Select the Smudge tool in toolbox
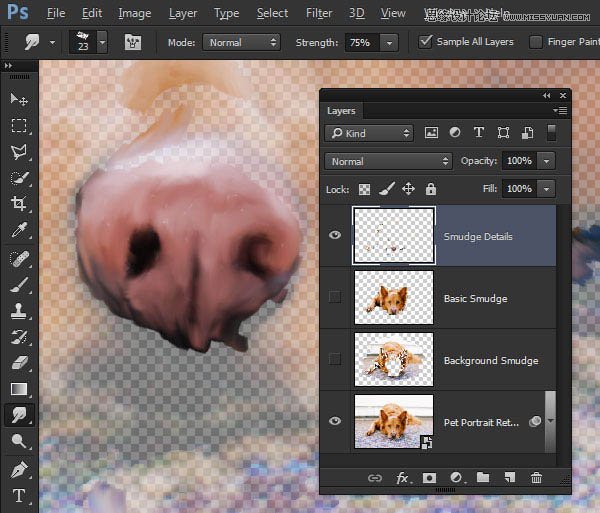Image resolution: width=600 pixels, height=513 pixels. pyautogui.click(x=19, y=415)
